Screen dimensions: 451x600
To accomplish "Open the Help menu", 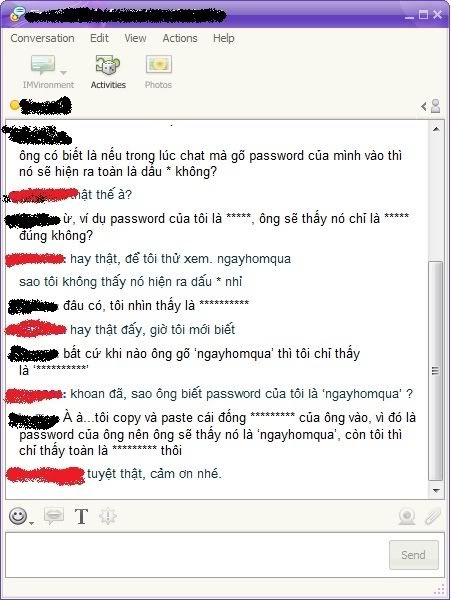I will (224, 38).
